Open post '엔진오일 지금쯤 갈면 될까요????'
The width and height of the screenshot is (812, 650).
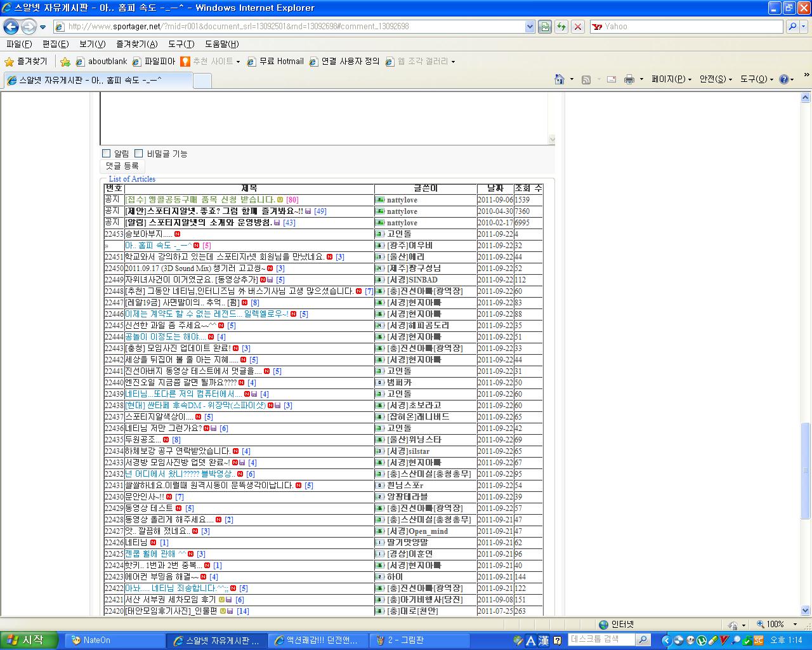point(181,383)
